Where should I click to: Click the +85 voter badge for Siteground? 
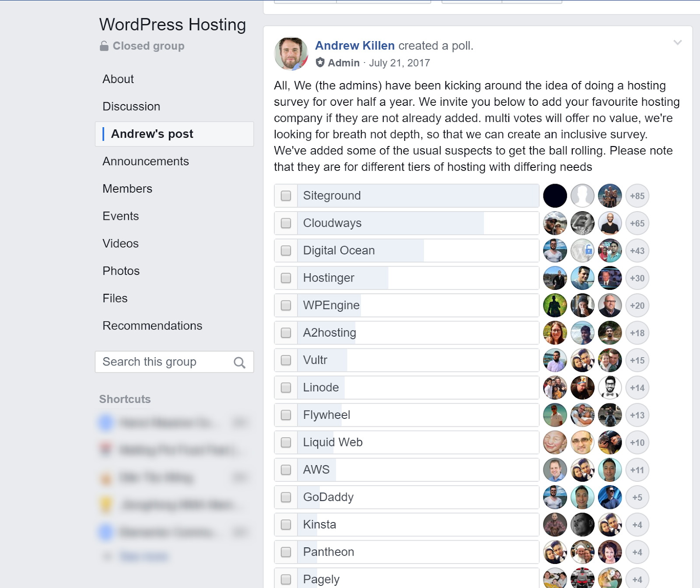[x=637, y=196]
